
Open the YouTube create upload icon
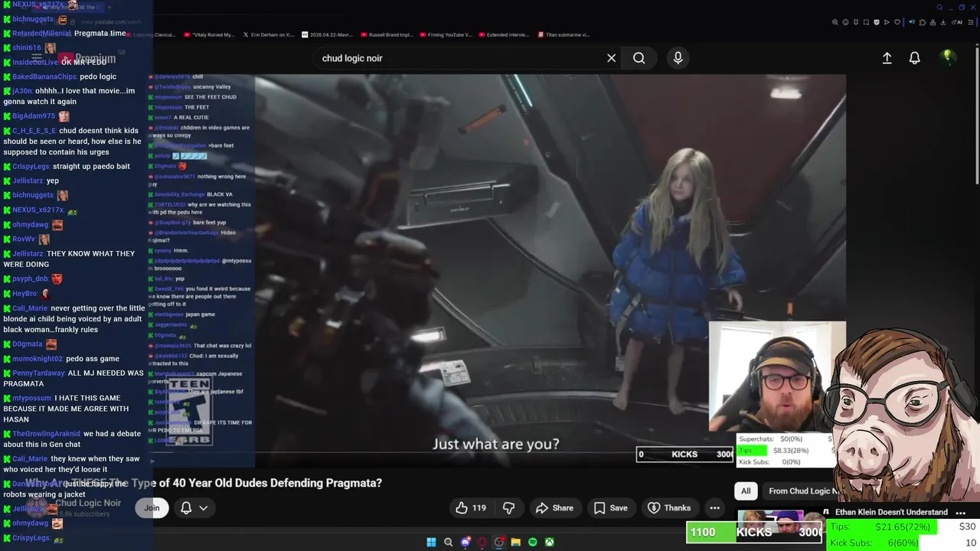pos(887,58)
